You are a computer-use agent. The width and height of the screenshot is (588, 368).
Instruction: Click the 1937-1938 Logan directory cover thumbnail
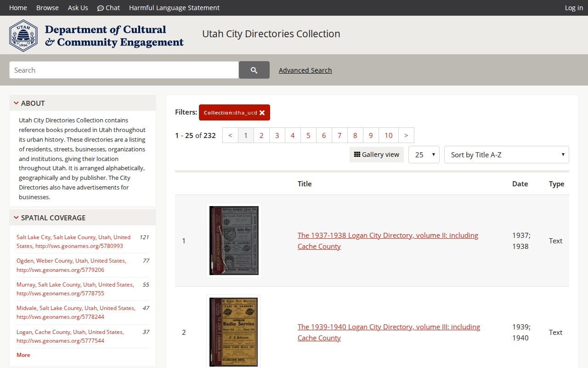pyautogui.click(x=234, y=241)
